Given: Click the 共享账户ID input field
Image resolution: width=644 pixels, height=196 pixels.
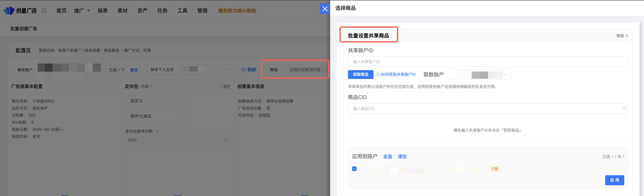Looking at the screenshot, I should tap(488, 61).
